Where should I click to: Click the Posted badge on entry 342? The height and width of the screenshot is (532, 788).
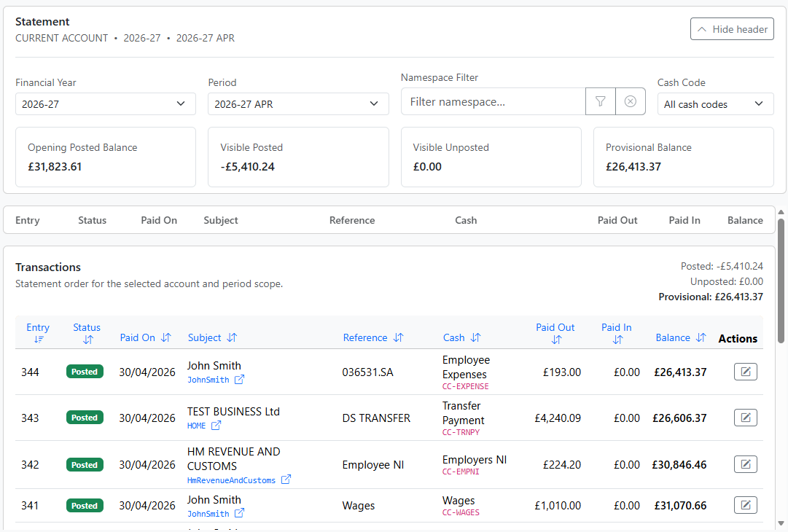click(x=85, y=465)
